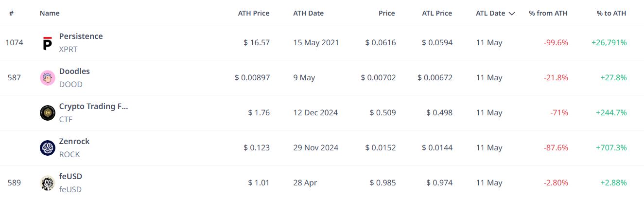
Task: Click the Crypto Trading Fund CTF icon
Action: pyautogui.click(x=48, y=113)
